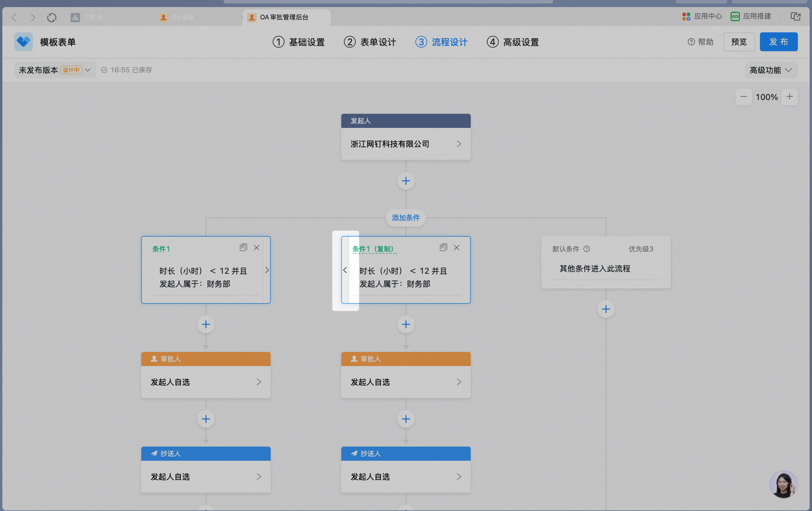Click the 发布 publish button
This screenshot has width=812, height=511.
click(x=779, y=42)
